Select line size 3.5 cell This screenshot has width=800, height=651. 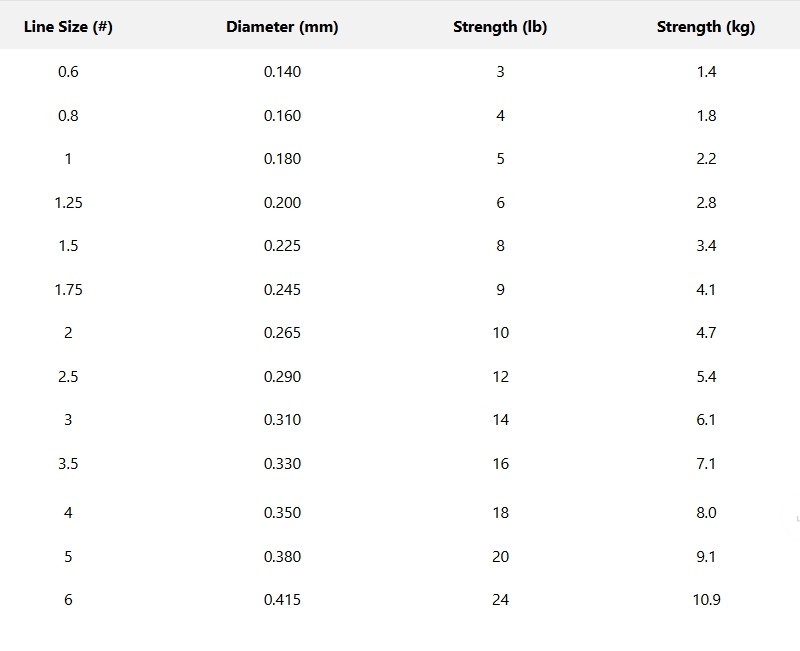coord(68,463)
